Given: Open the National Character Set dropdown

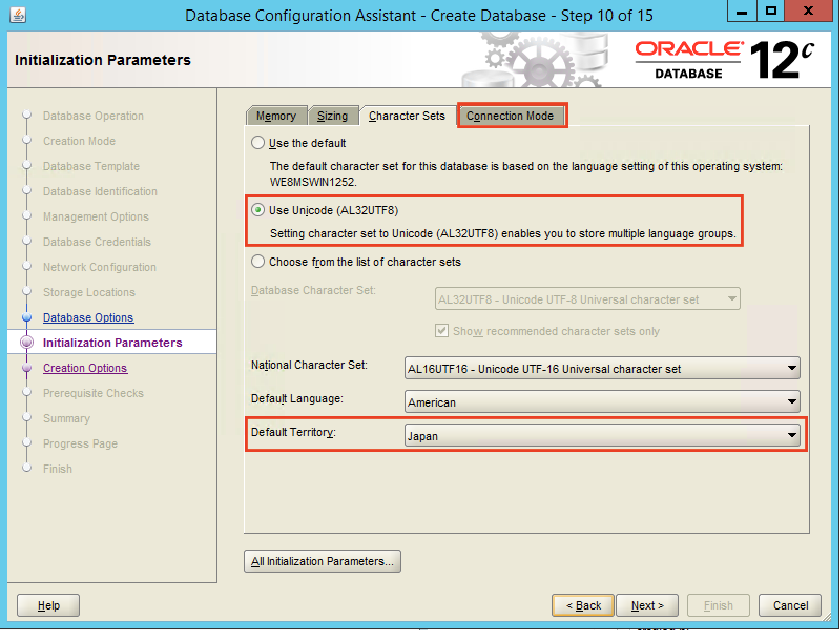Looking at the screenshot, I should click(602, 368).
